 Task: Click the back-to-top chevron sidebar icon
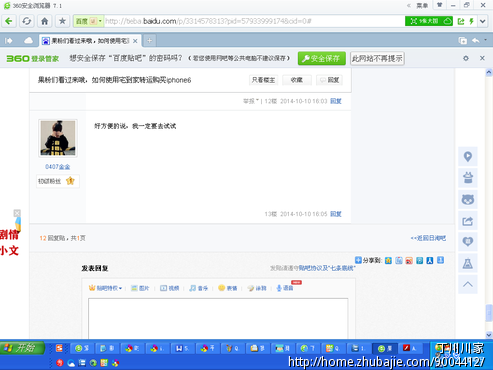tap(468, 284)
